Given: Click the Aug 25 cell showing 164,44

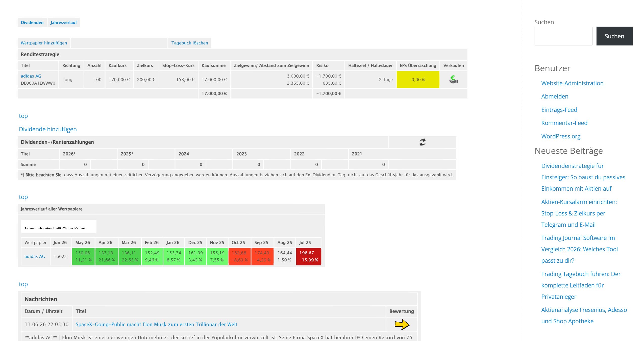Looking at the screenshot, I should pos(285,256).
